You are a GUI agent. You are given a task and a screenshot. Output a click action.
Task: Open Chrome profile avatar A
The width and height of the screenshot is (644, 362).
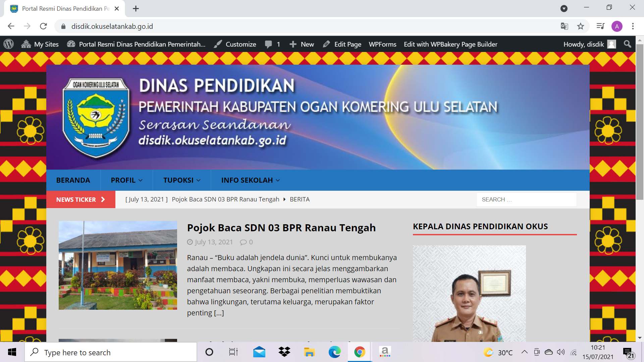tap(617, 26)
